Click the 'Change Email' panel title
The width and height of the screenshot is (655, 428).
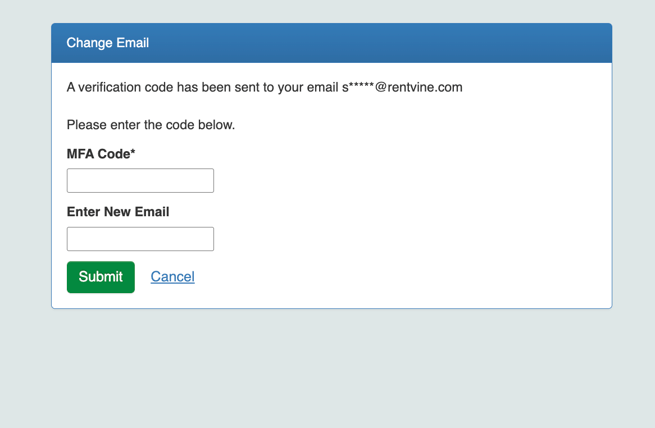[108, 43]
